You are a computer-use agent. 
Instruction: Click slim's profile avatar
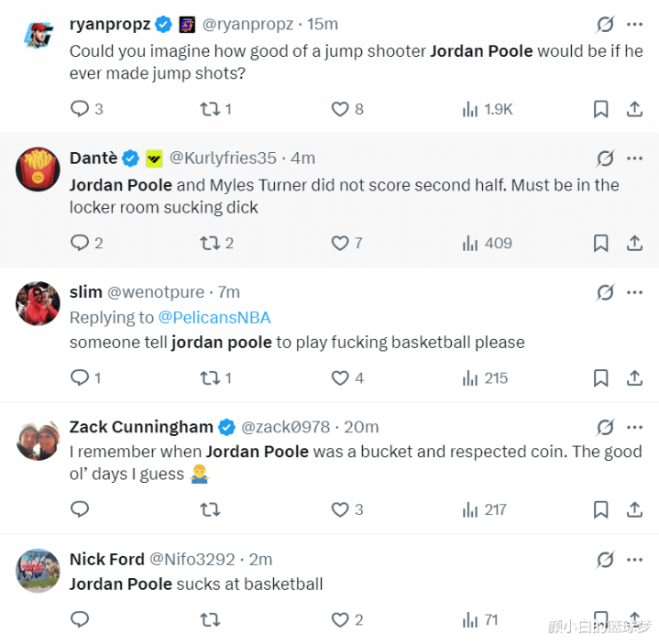[38, 303]
